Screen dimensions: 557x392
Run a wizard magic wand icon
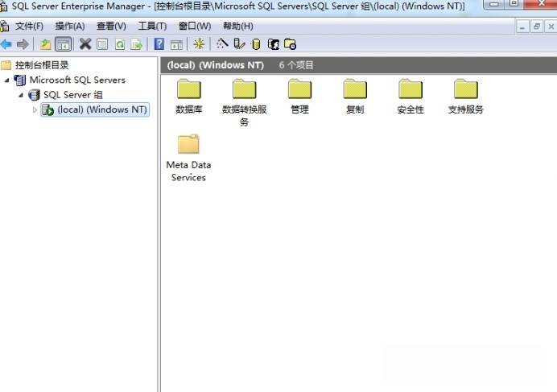222,44
